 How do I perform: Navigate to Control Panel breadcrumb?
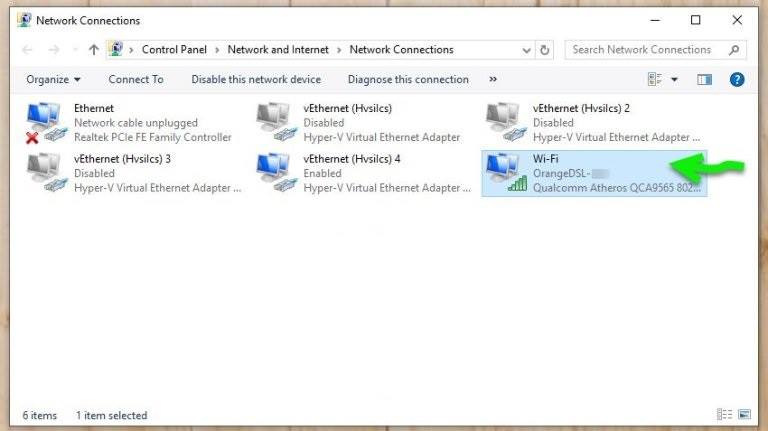(x=174, y=49)
